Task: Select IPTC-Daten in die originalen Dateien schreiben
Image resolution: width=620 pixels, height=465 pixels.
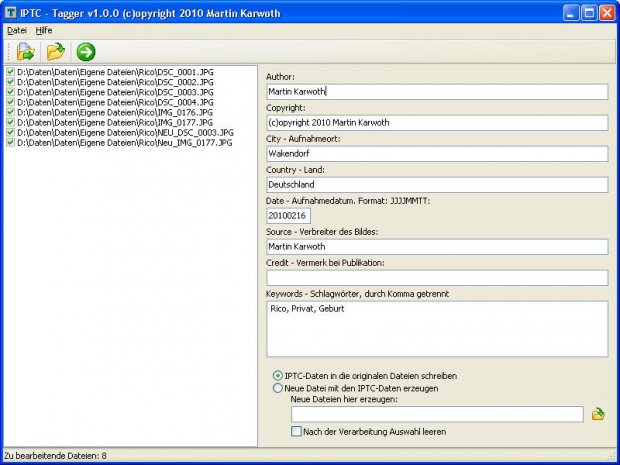Action: pyautogui.click(x=278, y=376)
